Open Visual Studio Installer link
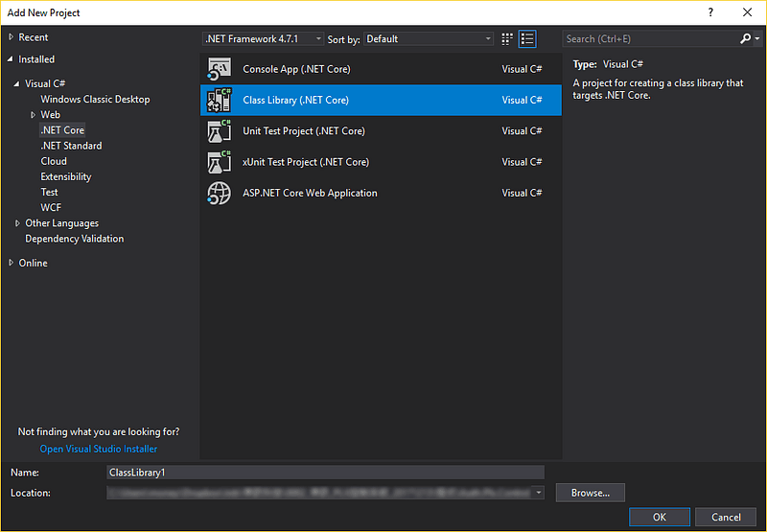Viewport: 767px width, 532px height. tap(99, 449)
